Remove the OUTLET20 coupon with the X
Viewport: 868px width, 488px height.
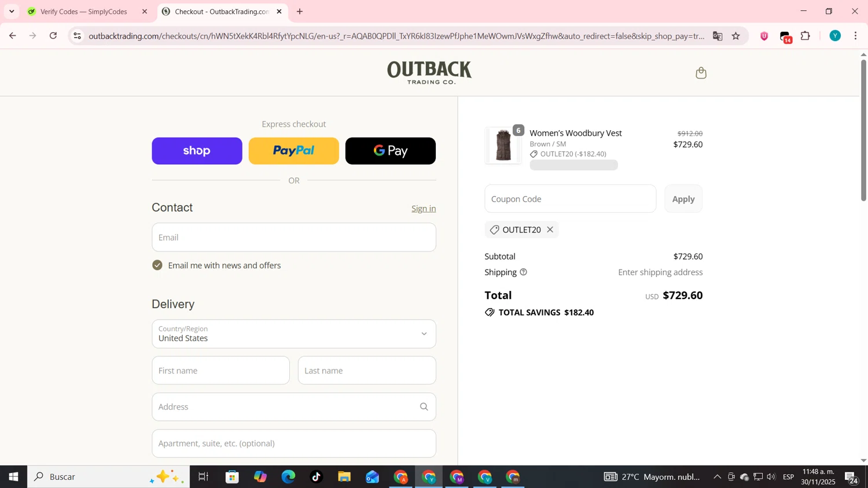pos(550,230)
